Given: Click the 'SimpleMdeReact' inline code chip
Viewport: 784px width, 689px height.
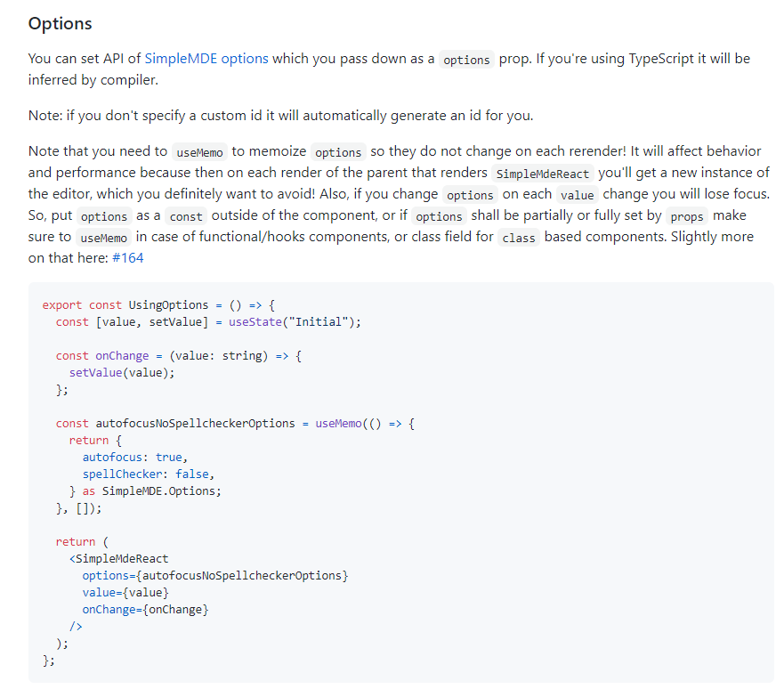Looking at the screenshot, I should coord(542,174).
